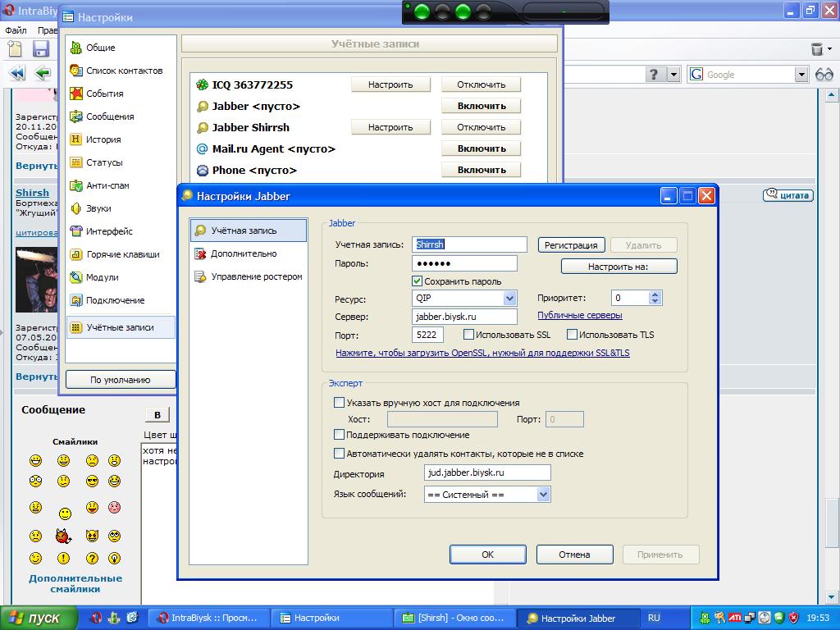The width and height of the screenshot is (840, 630).
Task: Open the message language dropdown
Action: (x=543, y=495)
